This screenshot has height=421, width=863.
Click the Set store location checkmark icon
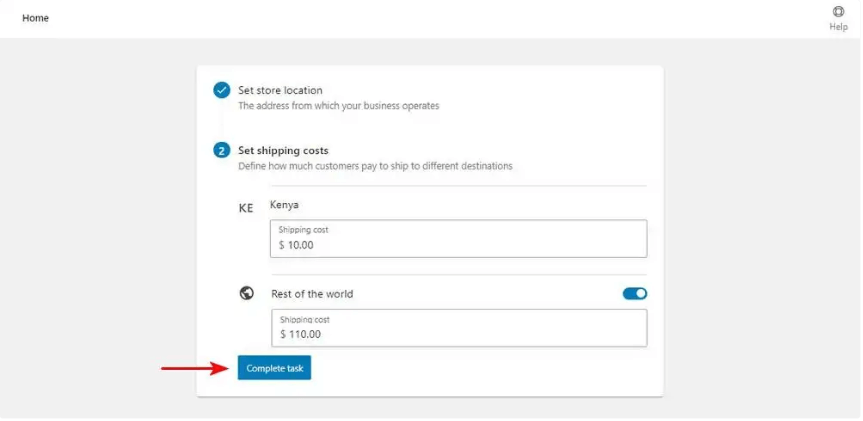point(222,90)
